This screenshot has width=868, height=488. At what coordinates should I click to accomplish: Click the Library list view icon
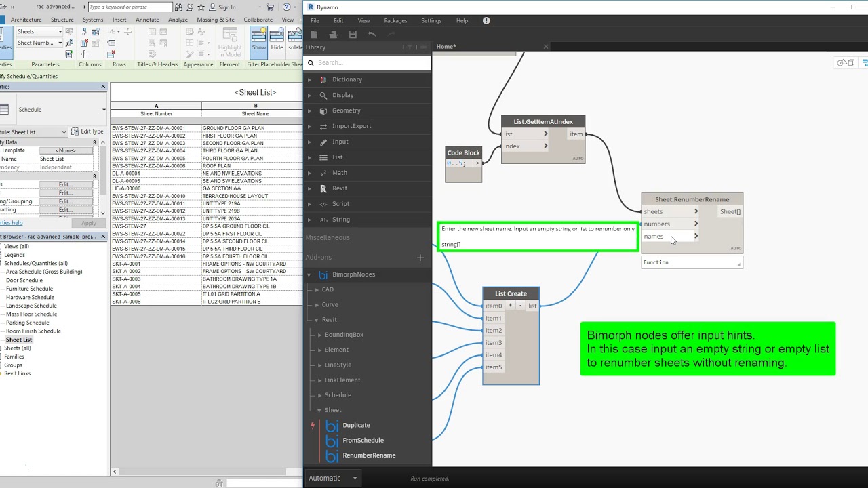click(x=424, y=47)
